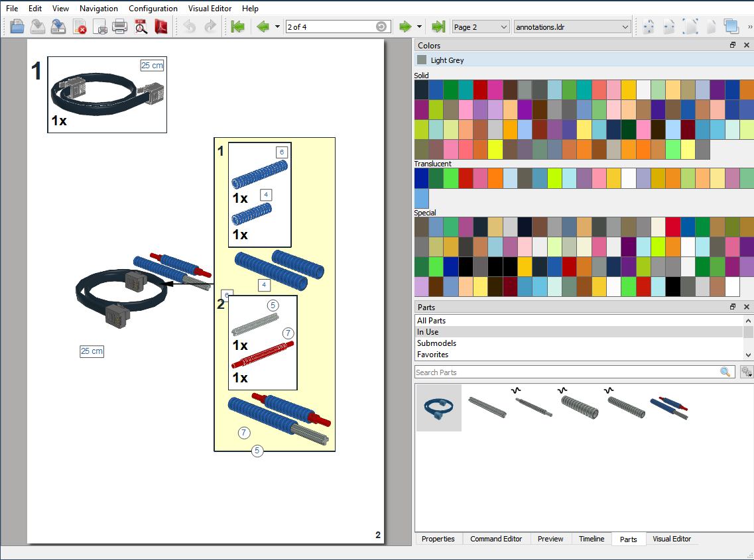Screen dimensions: 754x560
Task: Open dropdown beside previous page arrow
Action: click(277, 27)
